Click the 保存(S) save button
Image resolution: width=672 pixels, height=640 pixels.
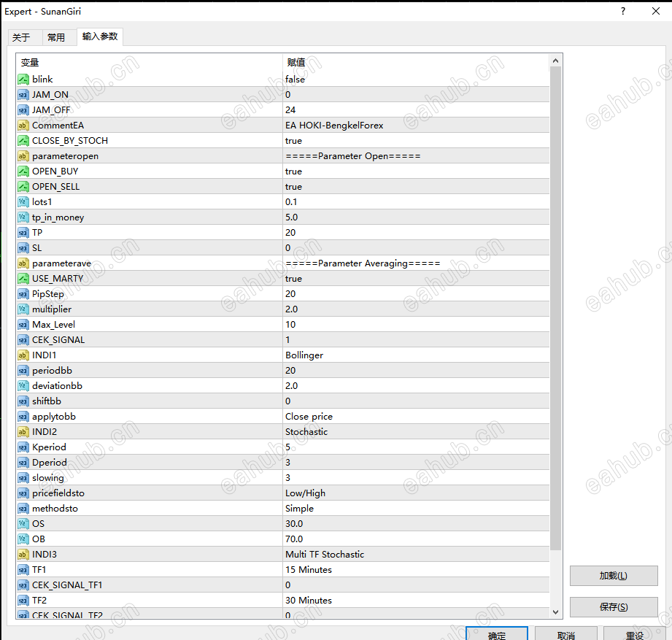[x=614, y=607]
